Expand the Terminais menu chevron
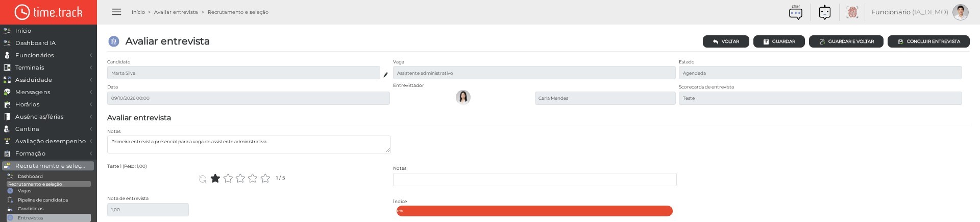980x222 pixels. pos(91,68)
